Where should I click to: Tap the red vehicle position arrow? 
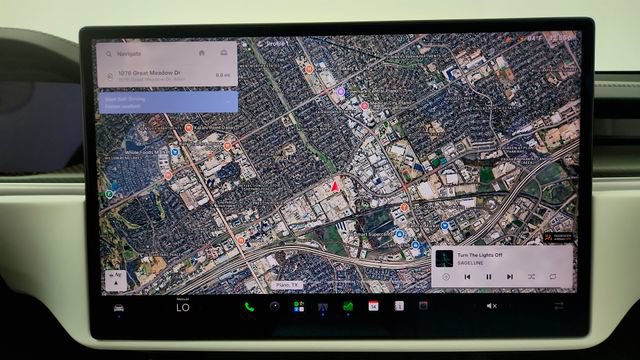(335, 187)
